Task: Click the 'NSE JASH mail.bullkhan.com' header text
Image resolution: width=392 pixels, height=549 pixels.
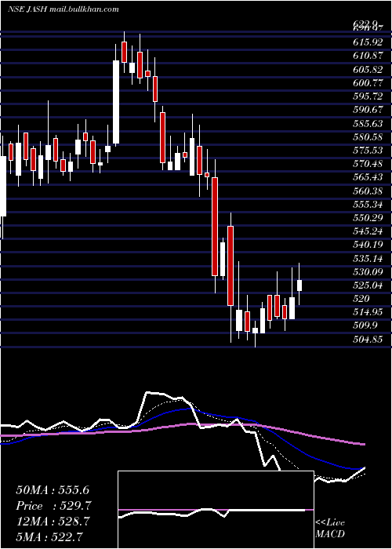Action: pyautogui.click(x=64, y=9)
